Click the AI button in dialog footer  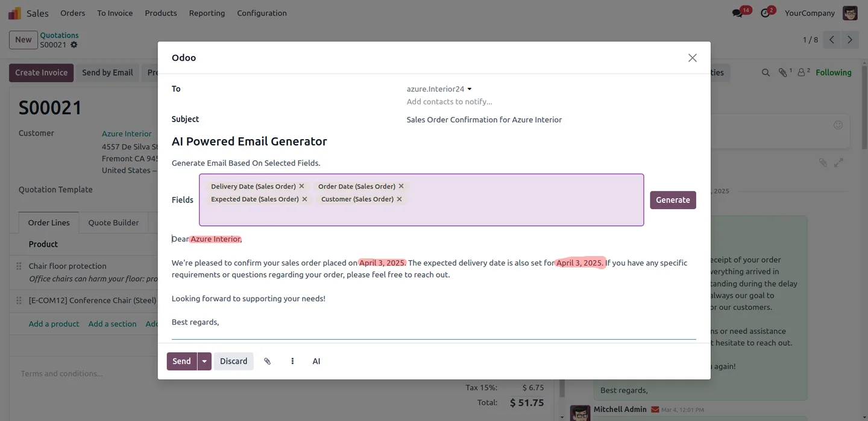click(316, 361)
